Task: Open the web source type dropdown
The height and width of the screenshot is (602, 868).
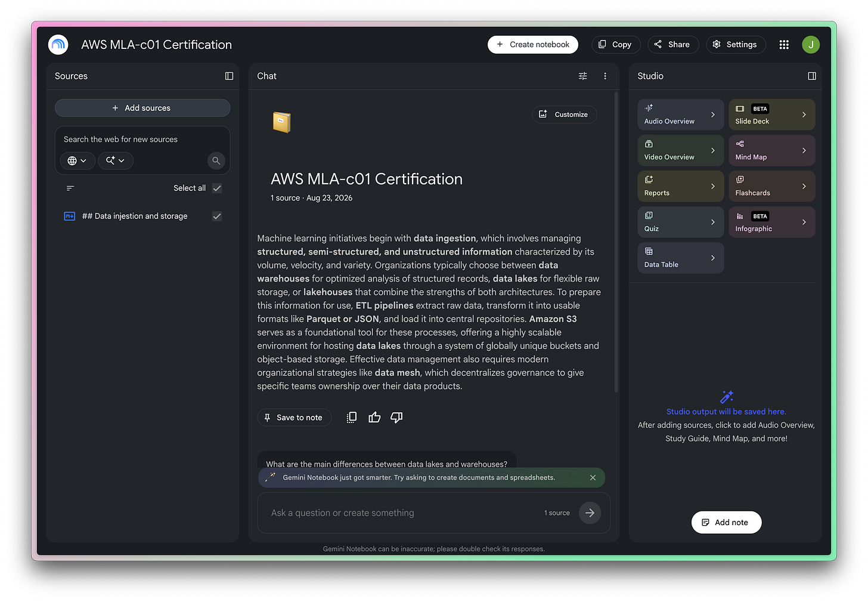Action: tap(77, 160)
